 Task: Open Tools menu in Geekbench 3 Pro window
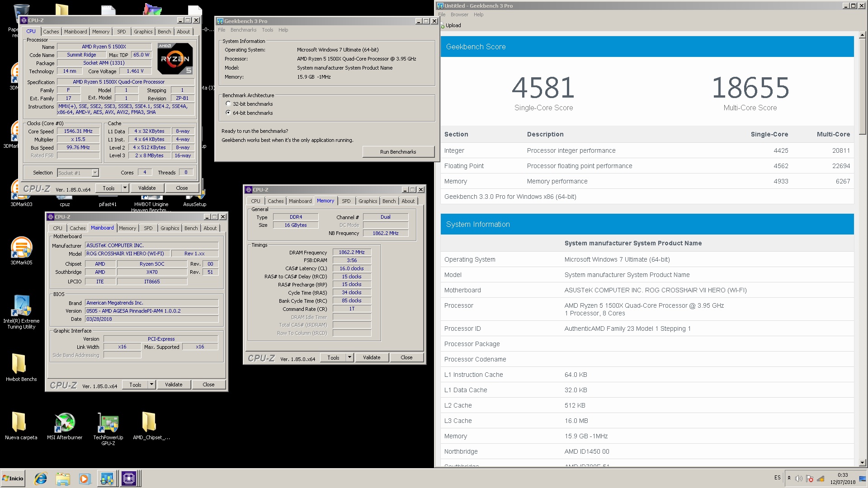coord(268,30)
